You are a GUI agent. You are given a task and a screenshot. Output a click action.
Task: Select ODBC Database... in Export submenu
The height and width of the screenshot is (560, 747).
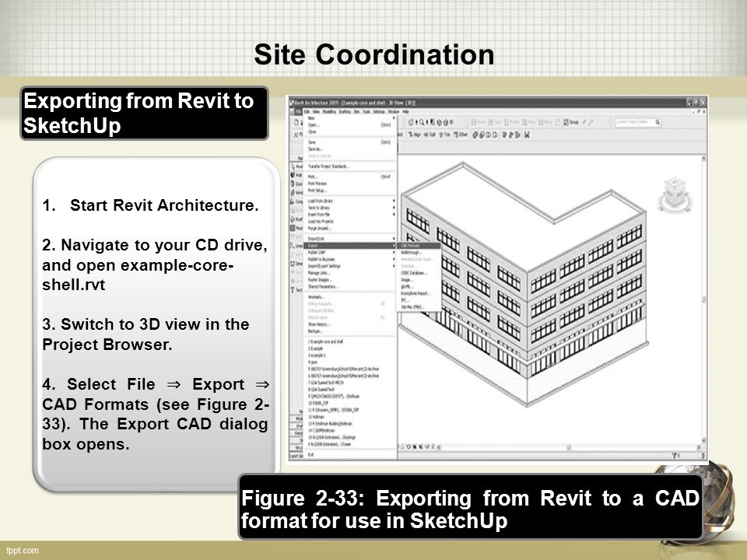click(x=419, y=273)
